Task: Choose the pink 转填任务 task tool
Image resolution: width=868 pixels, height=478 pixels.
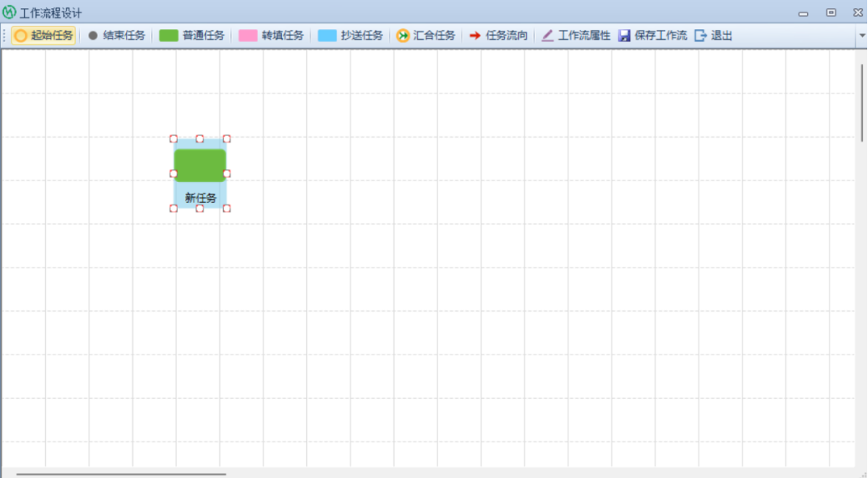Action: pyautogui.click(x=271, y=36)
